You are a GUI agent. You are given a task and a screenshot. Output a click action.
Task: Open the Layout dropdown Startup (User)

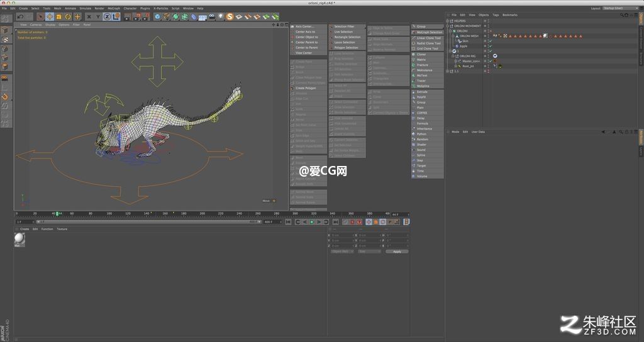(x=620, y=8)
